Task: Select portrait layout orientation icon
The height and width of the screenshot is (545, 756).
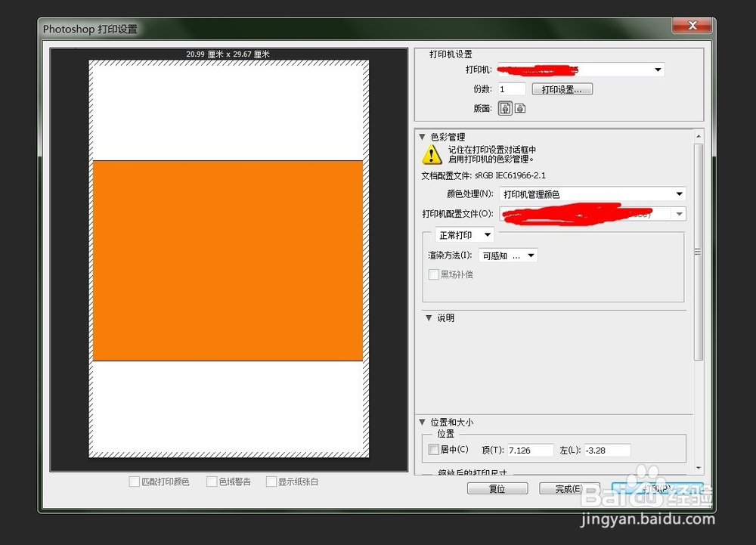Action: pyautogui.click(x=505, y=108)
